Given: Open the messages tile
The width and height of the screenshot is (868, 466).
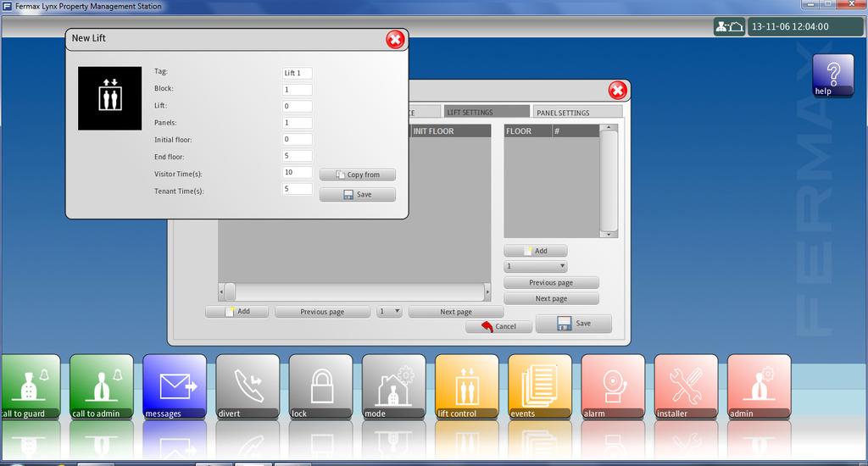Looking at the screenshot, I should pos(175,386).
